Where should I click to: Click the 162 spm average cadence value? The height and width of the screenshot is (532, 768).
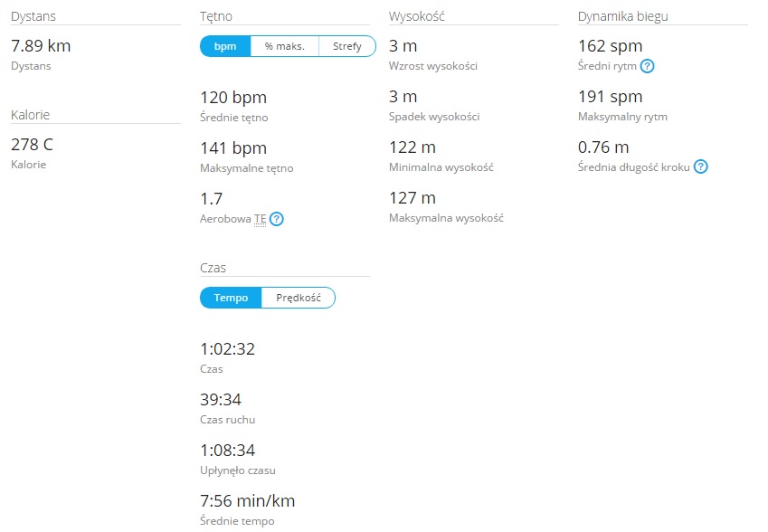(611, 46)
